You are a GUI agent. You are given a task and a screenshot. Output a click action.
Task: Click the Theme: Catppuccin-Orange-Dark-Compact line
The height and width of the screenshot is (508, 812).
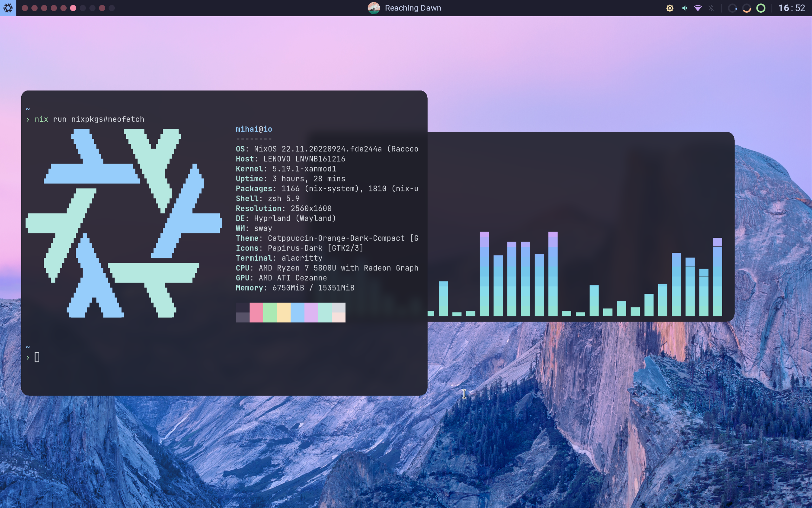[x=327, y=238]
